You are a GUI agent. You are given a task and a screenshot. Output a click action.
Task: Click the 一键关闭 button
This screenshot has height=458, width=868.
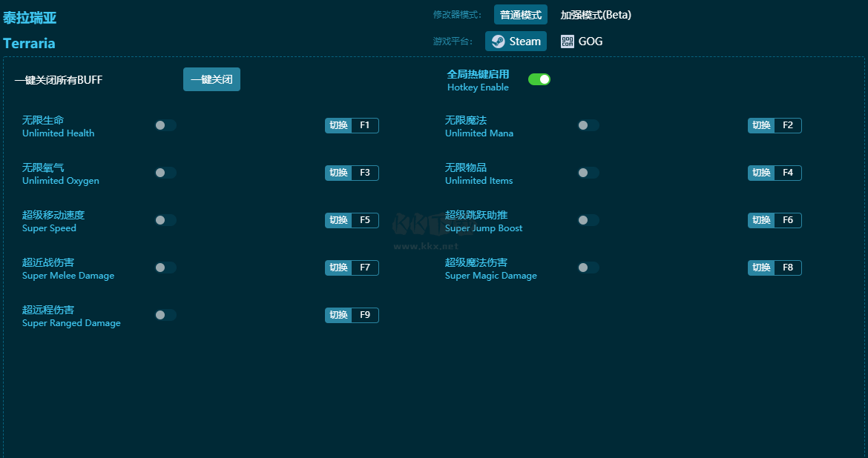click(x=211, y=79)
